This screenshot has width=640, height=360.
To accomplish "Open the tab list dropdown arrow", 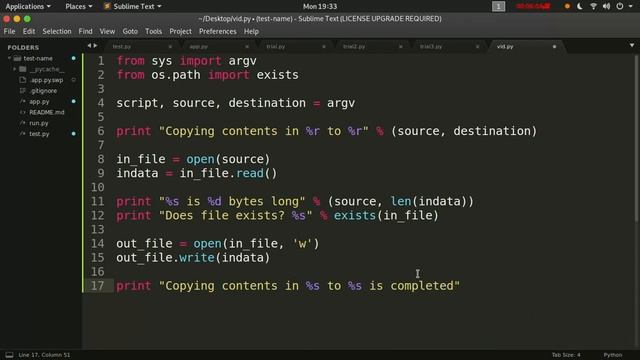I will pos(632,45).
